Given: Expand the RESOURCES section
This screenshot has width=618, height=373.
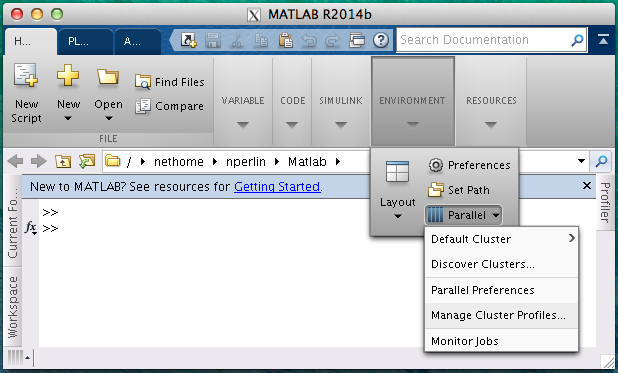Looking at the screenshot, I should (x=491, y=125).
